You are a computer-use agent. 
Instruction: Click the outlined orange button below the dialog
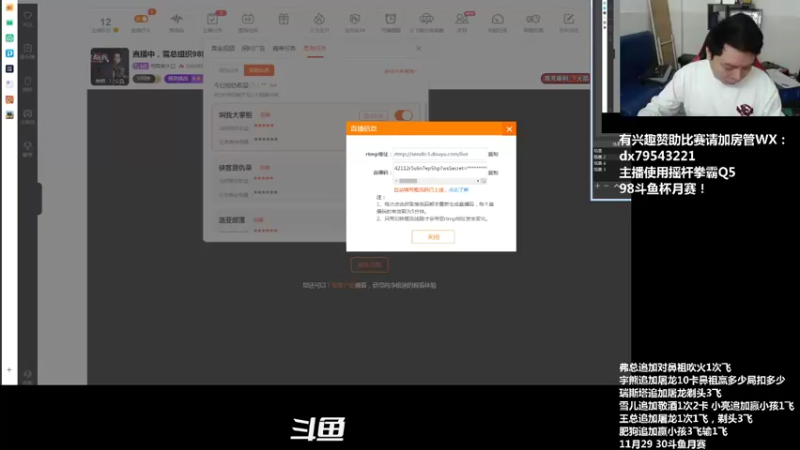369,265
